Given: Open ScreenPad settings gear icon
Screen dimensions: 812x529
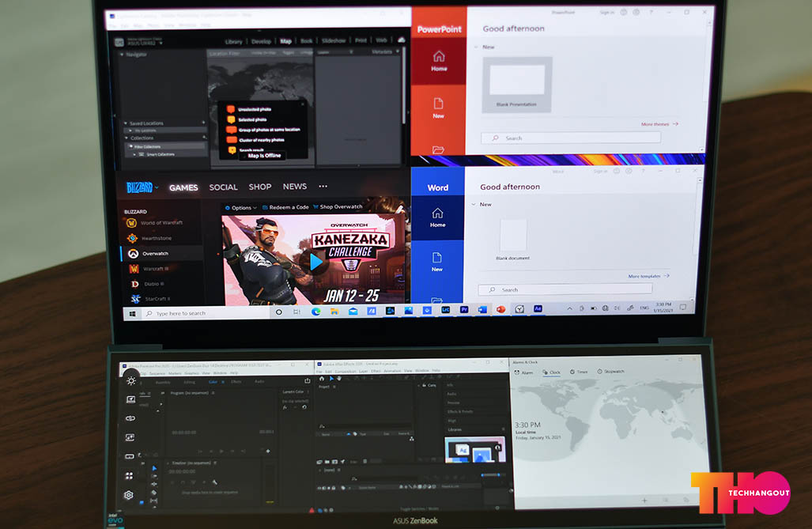Looking at the screenshot, I should pos(128,495).
